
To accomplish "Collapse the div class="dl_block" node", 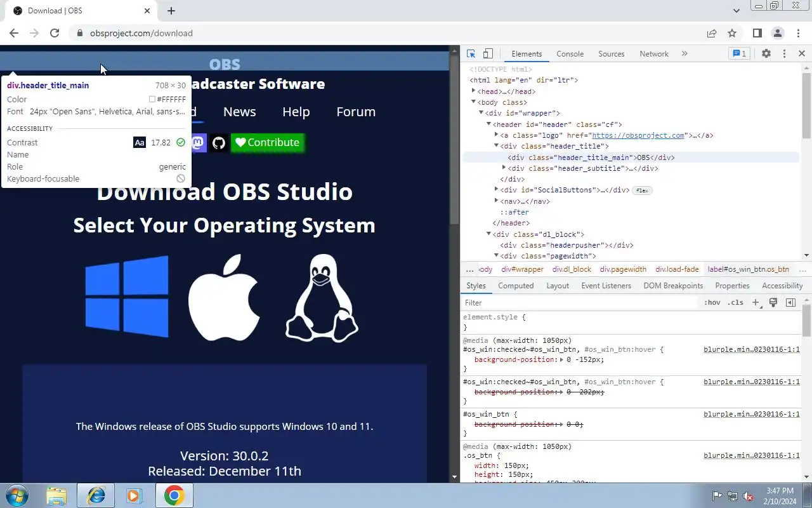I will (x=488, y=234).
